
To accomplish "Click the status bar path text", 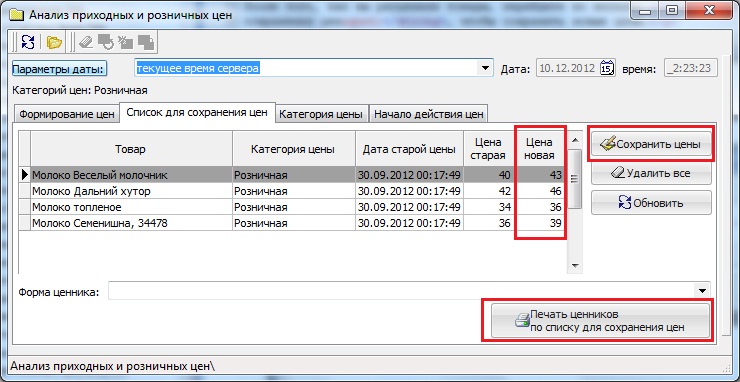I will [112, 366].
